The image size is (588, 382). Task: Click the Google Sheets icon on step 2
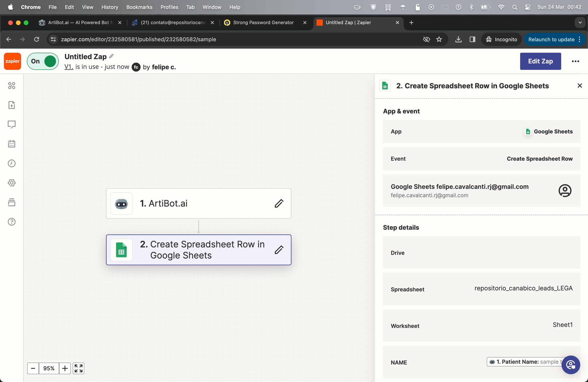121,250
